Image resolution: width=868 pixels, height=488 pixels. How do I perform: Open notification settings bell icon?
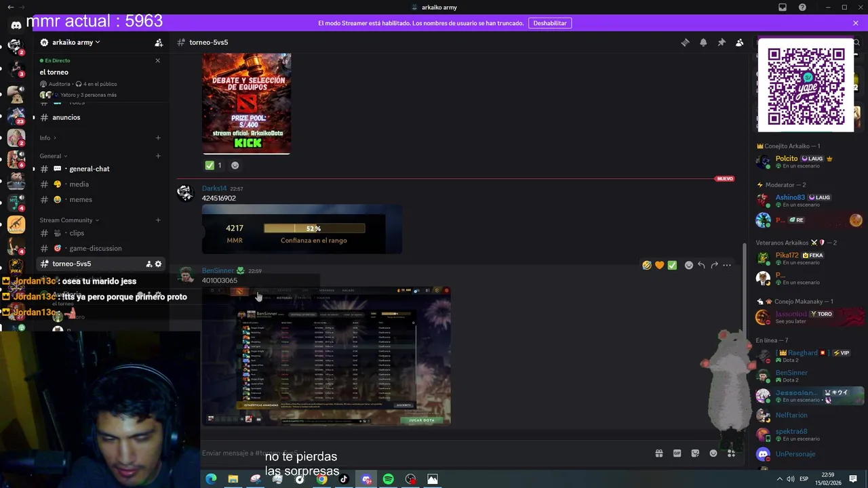pos(703,42)
